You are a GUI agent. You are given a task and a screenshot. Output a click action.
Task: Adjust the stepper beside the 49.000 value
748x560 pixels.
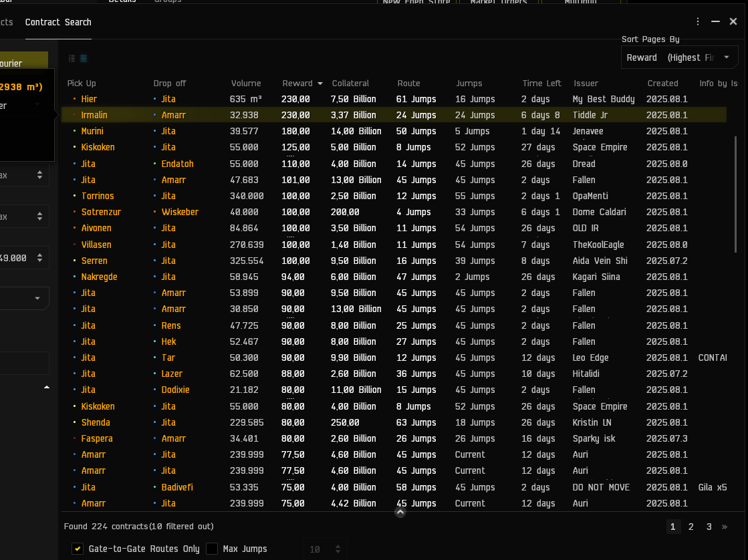39,258
